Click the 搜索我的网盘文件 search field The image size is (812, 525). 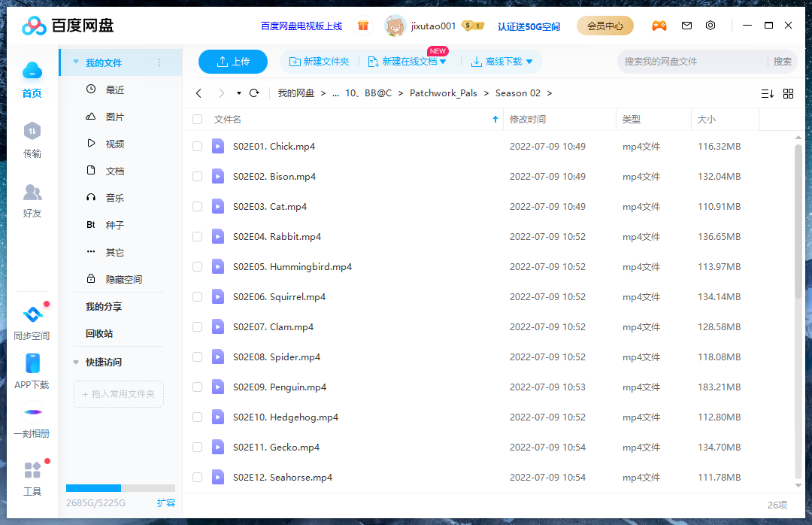coord(692,62)
